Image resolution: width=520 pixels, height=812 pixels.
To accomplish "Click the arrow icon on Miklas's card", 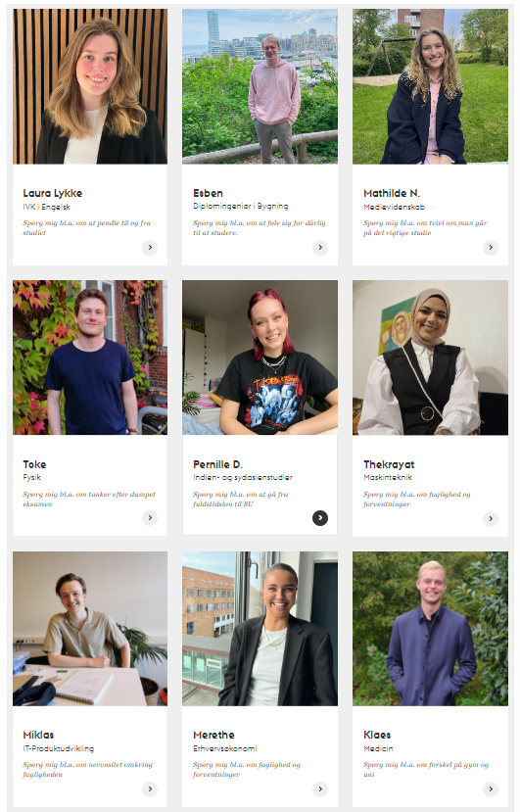I will [150, 789].
